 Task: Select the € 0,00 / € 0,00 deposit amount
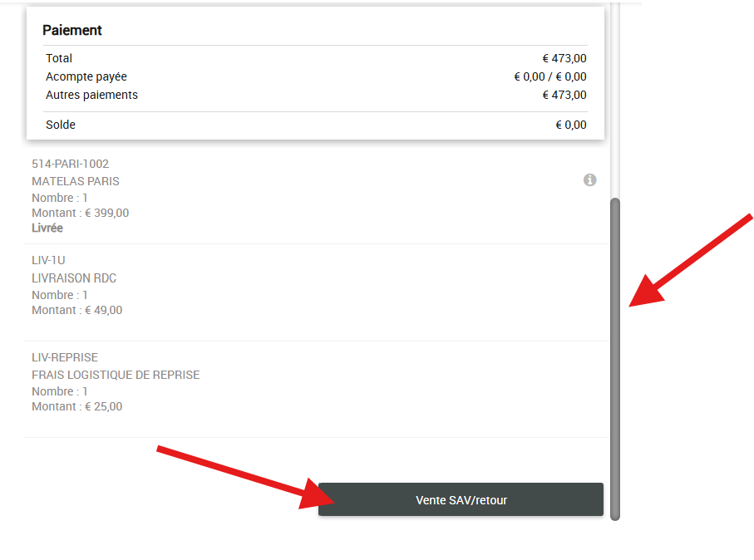tap(549, 76)
